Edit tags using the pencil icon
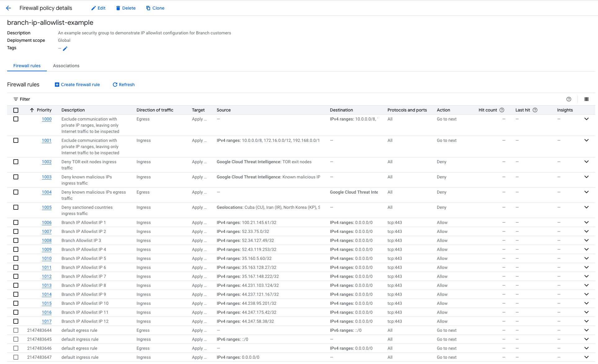This screenshot has height=364, width=598. pos(65,49)
